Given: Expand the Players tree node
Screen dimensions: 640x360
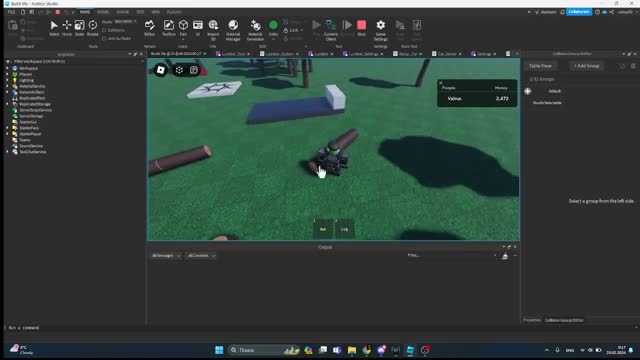Looking at the screenshot, I should 7,74.
